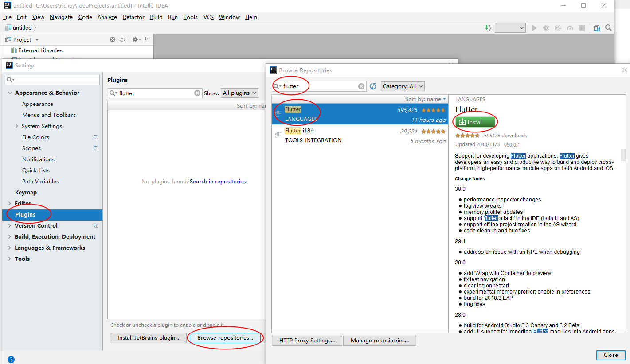This screenshot has height=364, width=630.
Task: Click the plugin description scrollbar
Action: coord(623,155)
